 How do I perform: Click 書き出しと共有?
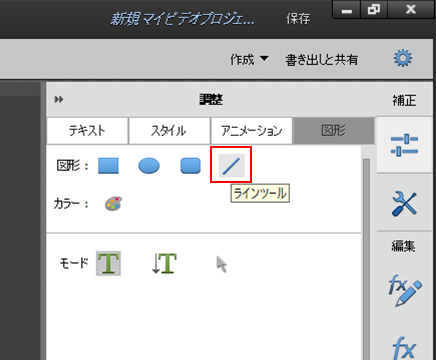point(322,60)
